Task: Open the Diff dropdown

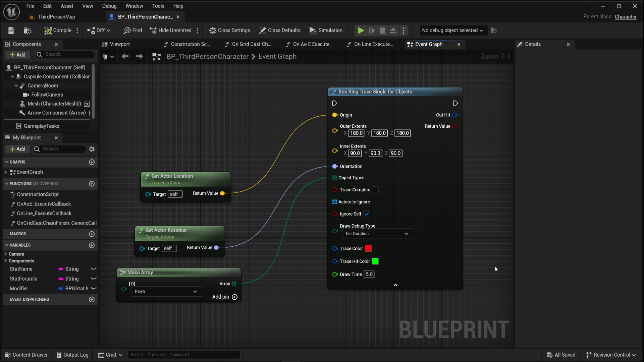Action: 99,31
